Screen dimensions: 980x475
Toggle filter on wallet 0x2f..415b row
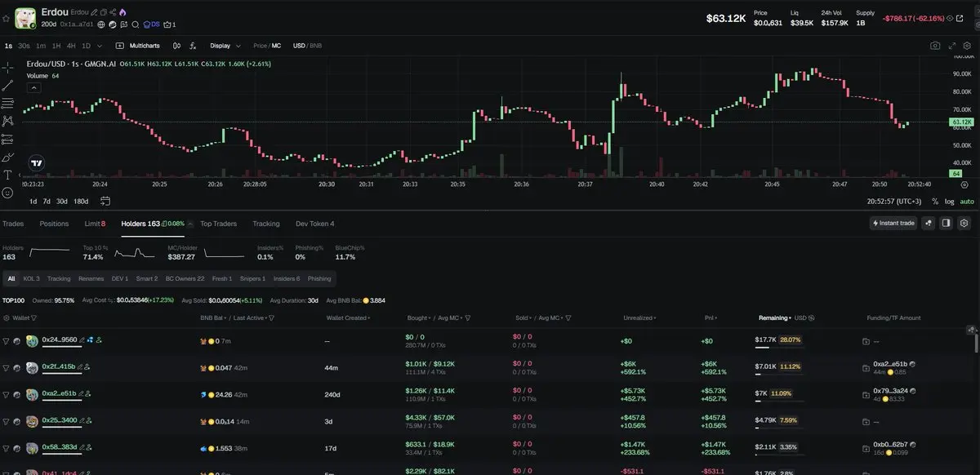point(7,367)
